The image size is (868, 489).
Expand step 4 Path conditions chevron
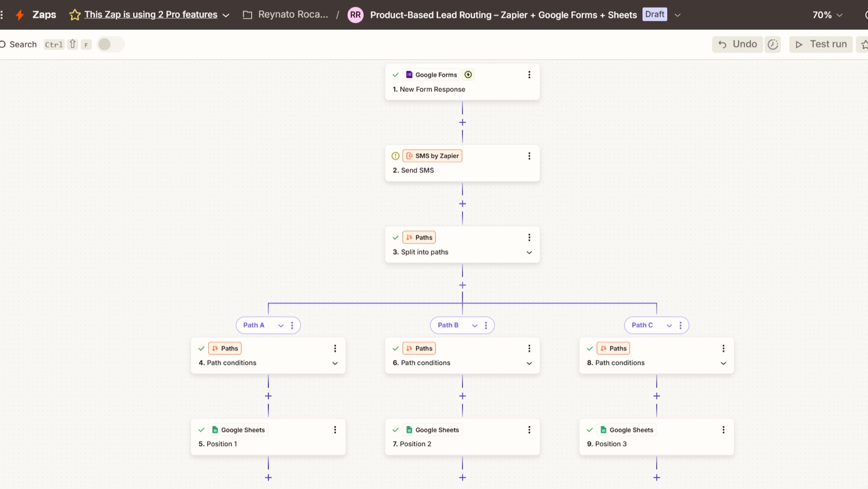pyautogui.click(x=335, y=363)
